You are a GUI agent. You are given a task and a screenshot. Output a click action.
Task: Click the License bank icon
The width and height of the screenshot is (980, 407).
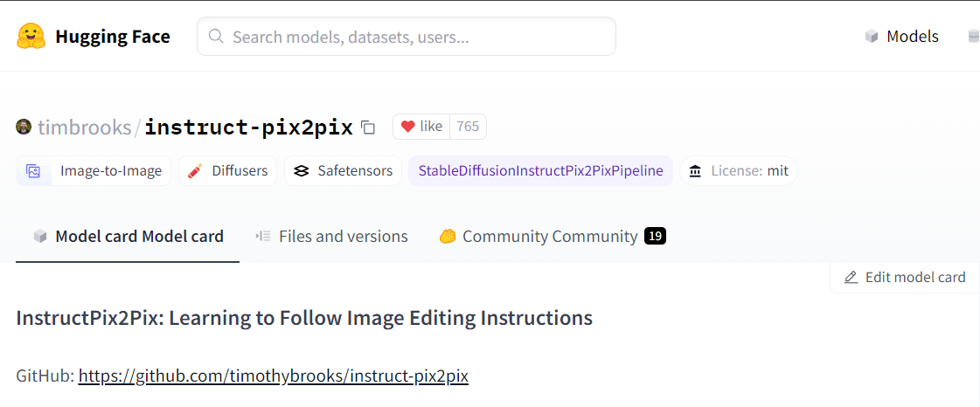pos(695,171)
